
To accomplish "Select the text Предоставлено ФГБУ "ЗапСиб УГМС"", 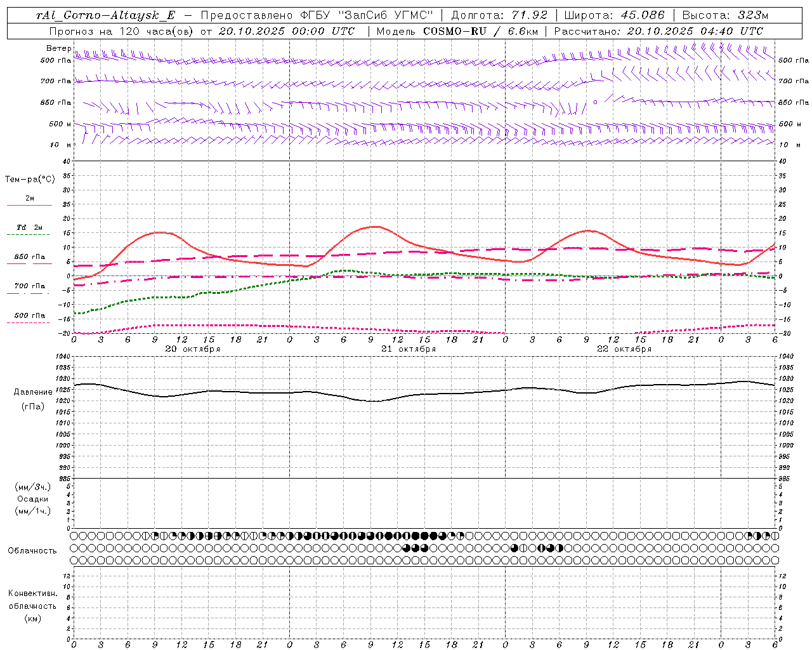I will click(317, 15).
